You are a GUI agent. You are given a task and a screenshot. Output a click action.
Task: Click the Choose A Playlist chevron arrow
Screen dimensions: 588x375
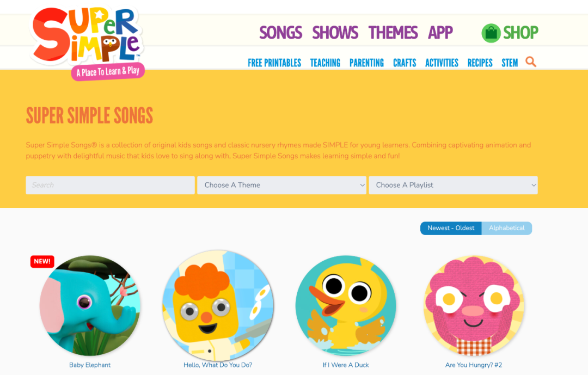coord(533,185)
